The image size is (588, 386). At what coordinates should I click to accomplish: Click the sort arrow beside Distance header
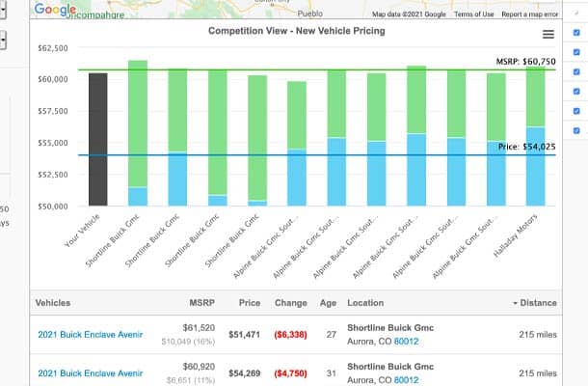[516, 303]
